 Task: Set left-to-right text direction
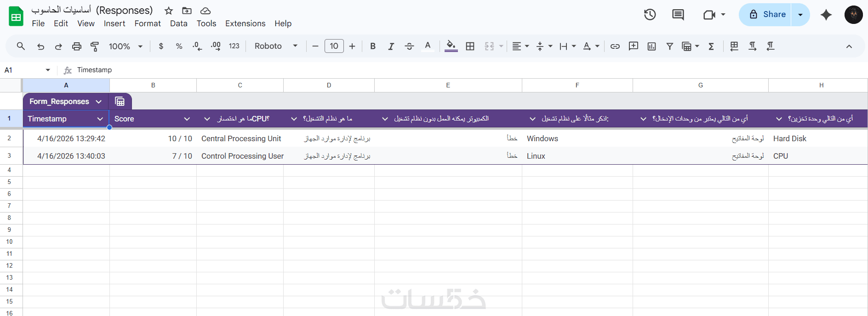pyautogui.click(x=752, y=46)
